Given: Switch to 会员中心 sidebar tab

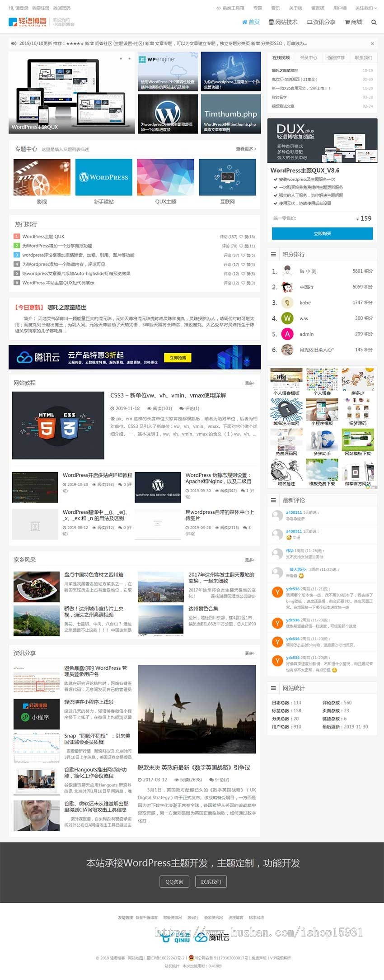Looking at the screenshot, I should pos(309,57).
